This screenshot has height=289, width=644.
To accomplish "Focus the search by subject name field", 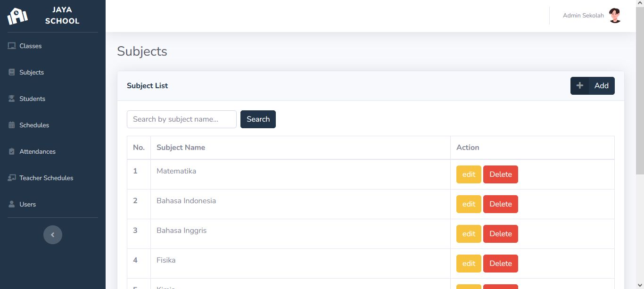I will coord(182,119).
